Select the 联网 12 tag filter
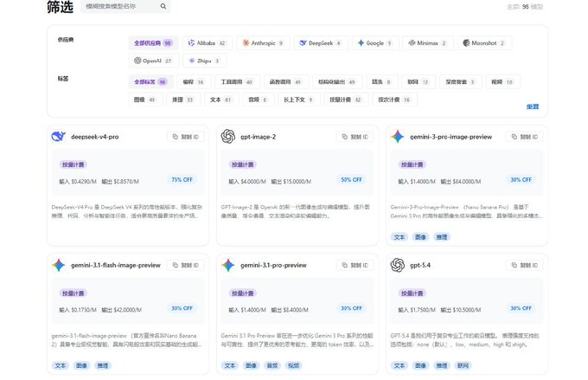The height and width of the screenshot is (380, 588). [x=419, y=82]
